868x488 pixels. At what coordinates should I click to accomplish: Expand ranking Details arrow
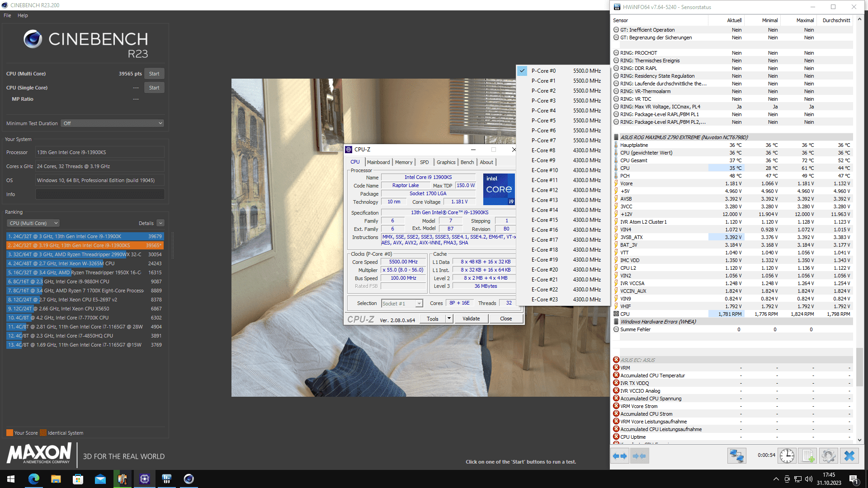(x=160, y=223)
